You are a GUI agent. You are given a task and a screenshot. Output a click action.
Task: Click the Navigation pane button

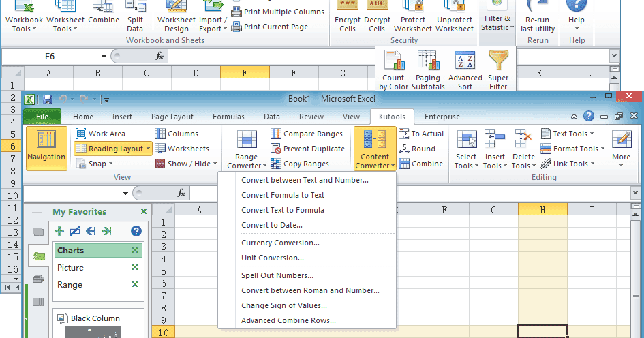point(46,148)
